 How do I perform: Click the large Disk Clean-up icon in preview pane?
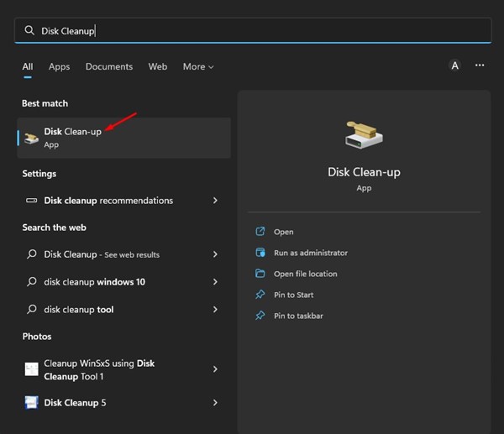pos(364,137)
